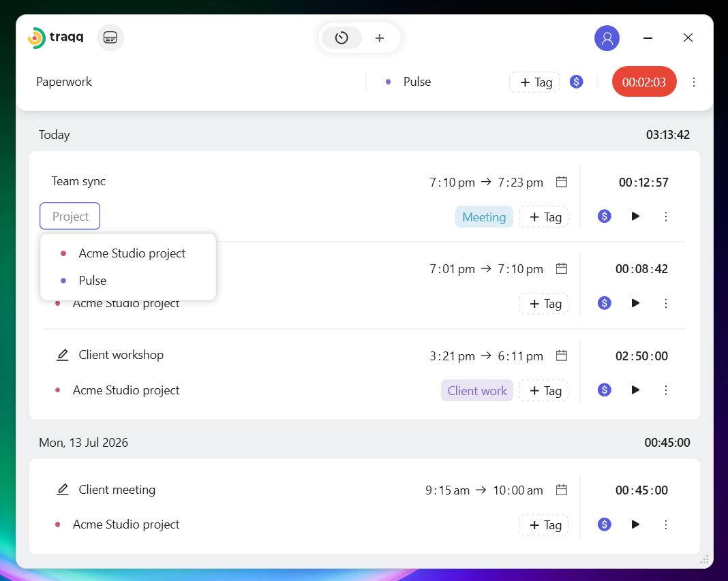Viewport: 728px width, 581px height.
Task: Click the Project field for Team sync
Action: [x=70, y=216]
